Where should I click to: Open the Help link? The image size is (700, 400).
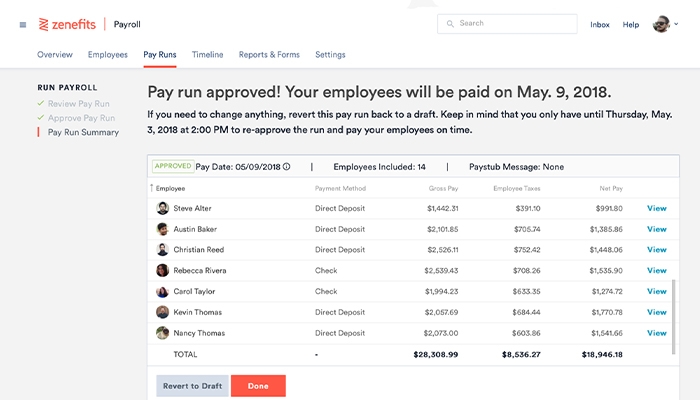[x=631, y=25]
